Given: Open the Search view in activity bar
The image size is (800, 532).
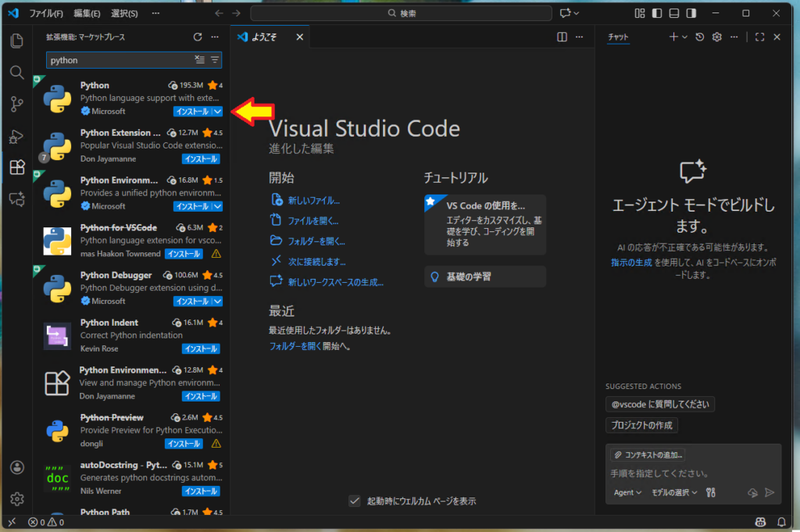Looking at the screenshot, I should (x=16, y=73).
